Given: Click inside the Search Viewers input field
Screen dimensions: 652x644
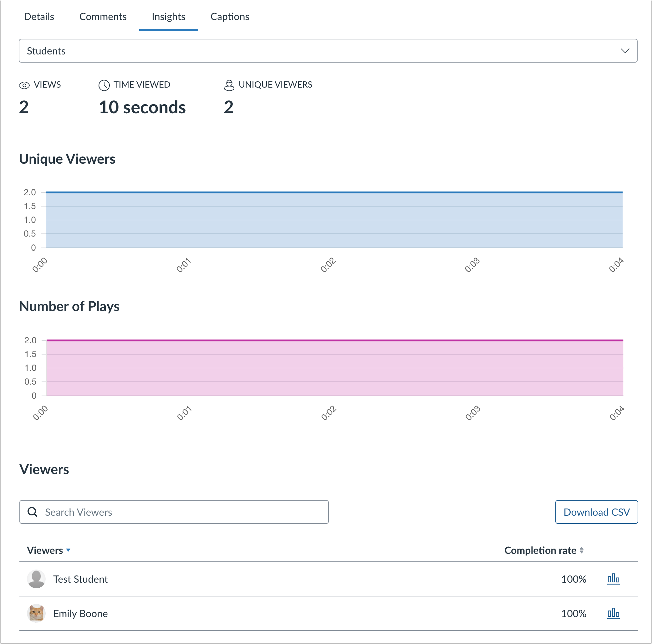Looking at the screenshot, I should 169,512.
